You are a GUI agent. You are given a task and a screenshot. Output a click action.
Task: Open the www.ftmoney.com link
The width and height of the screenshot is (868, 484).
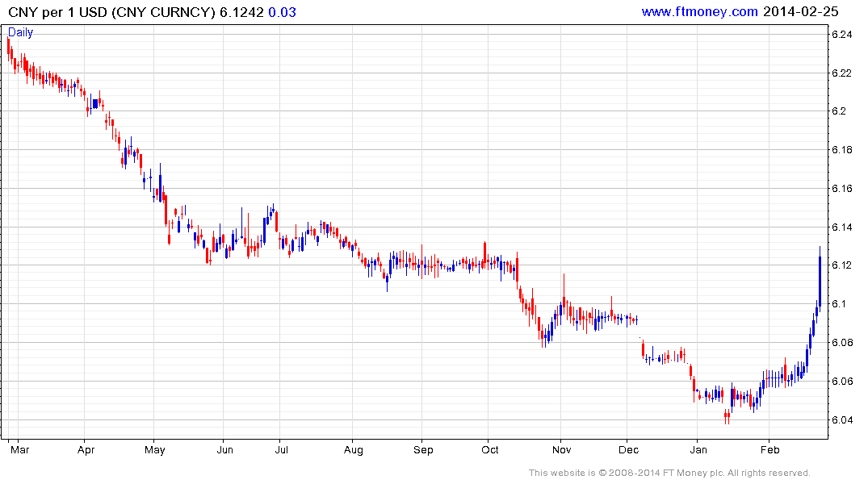(x=699, y=11)
